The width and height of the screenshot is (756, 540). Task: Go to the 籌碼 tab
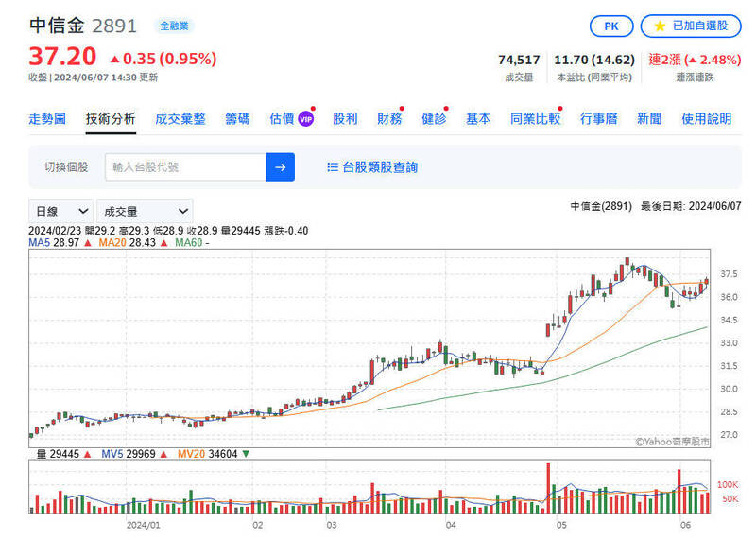pyautogui.click(x=237, y=119)
